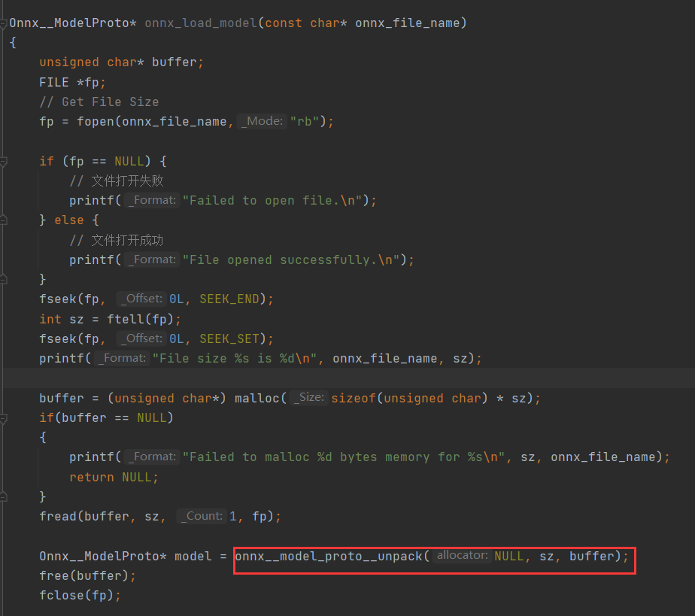
Task: Click the "File size %s is %d\n" string
Action: pos(235,359)
